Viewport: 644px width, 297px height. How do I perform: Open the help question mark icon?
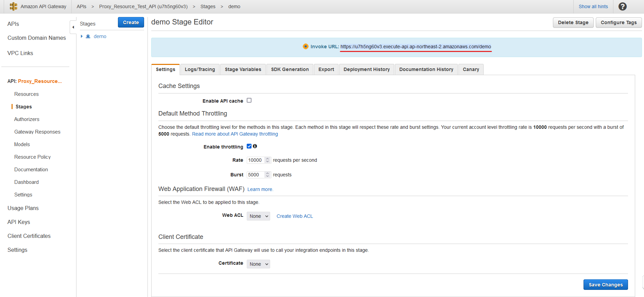pos(622,6)
